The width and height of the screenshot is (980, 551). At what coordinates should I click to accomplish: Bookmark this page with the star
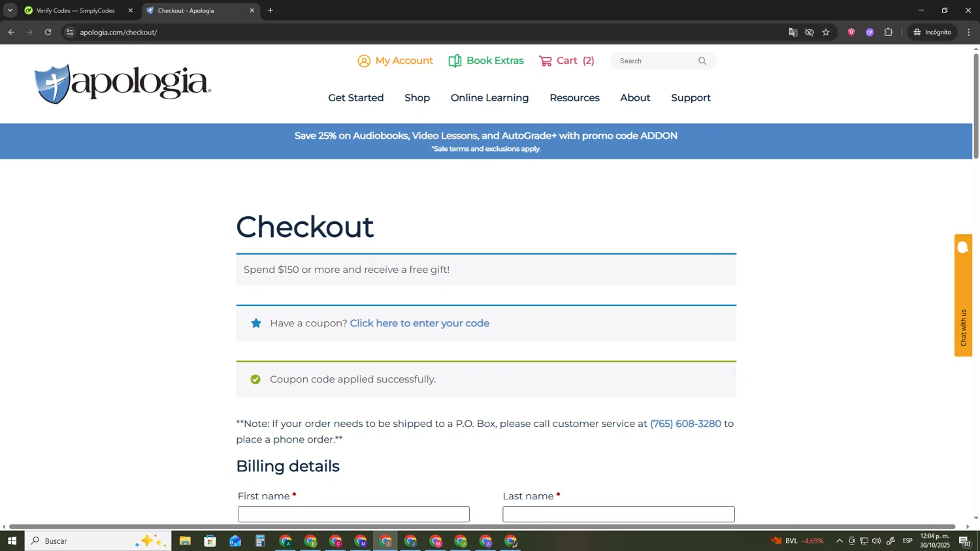(826, 32)
